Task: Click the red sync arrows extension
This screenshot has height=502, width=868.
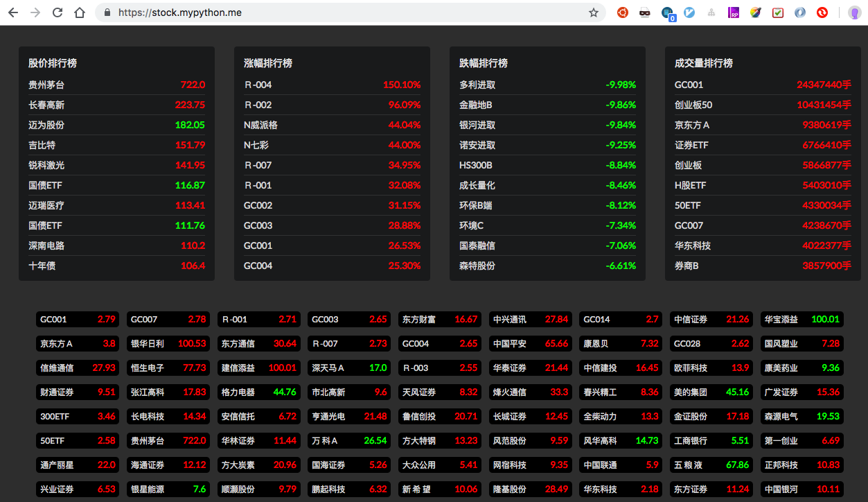Action: tap(822, 12)
